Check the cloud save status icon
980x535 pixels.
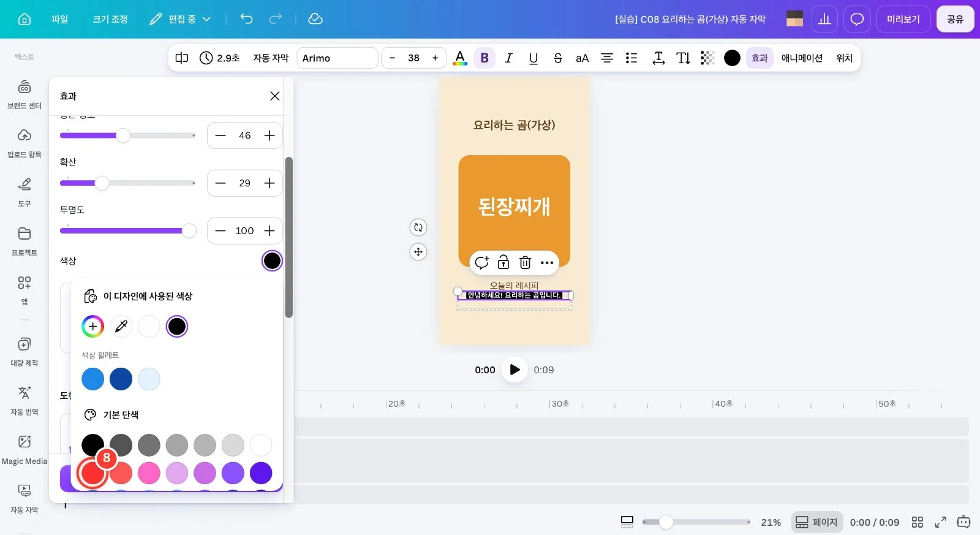click(315, 19)
